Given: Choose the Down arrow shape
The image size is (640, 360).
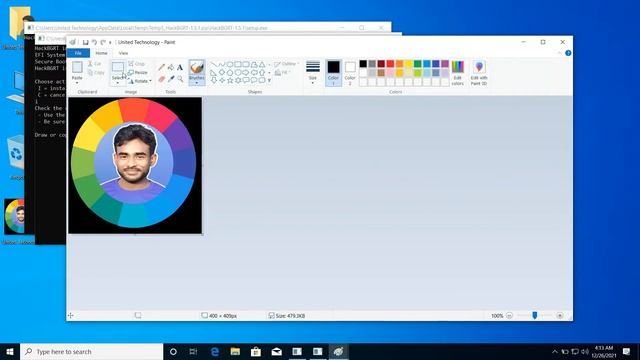Looking at the screenshot, I should coord(214,80).
